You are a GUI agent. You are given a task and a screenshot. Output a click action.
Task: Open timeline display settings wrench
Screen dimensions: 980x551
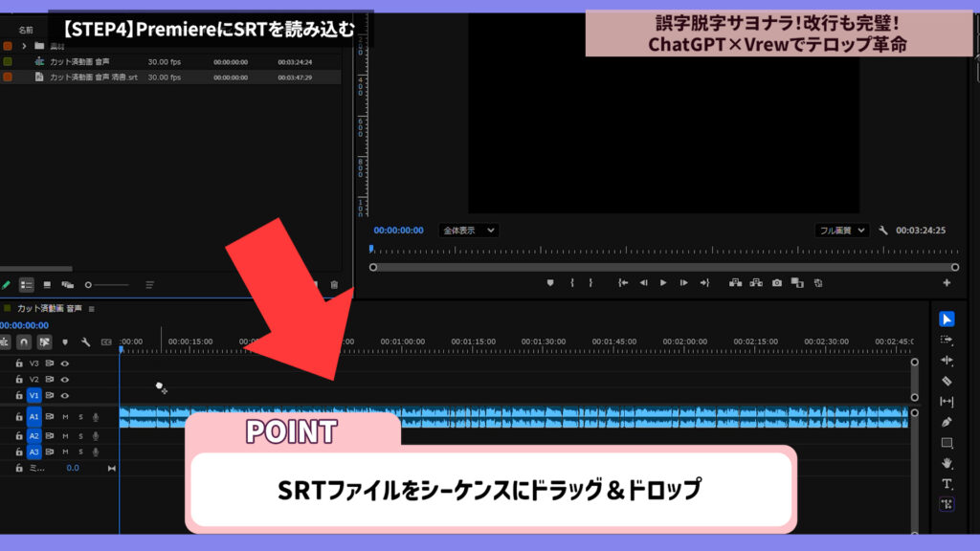click(85, 342)
